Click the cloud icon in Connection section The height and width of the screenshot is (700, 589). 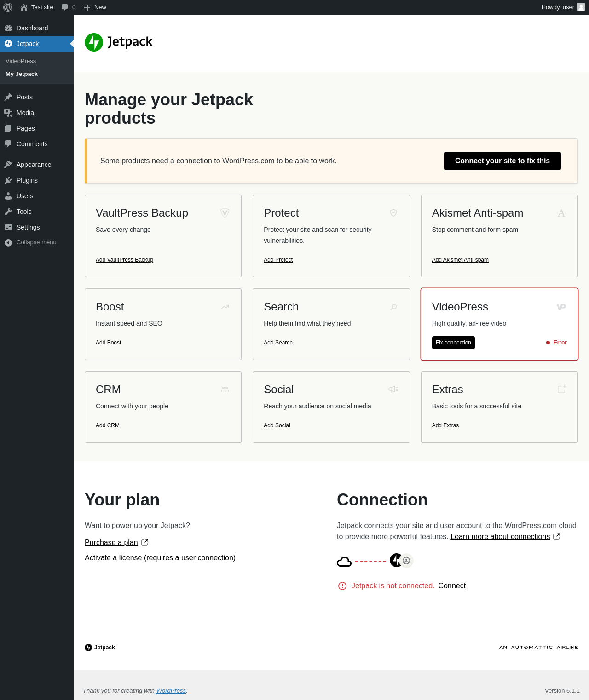pos(344,562)
